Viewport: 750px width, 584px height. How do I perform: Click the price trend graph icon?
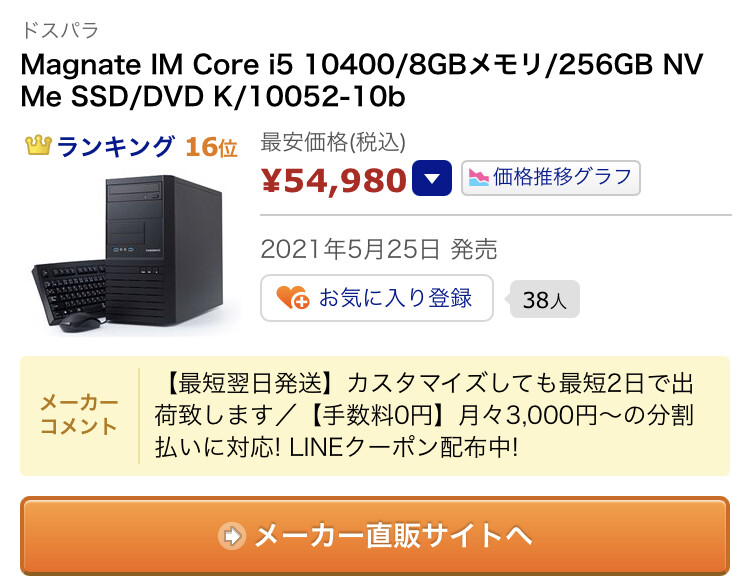coord(479,178)
